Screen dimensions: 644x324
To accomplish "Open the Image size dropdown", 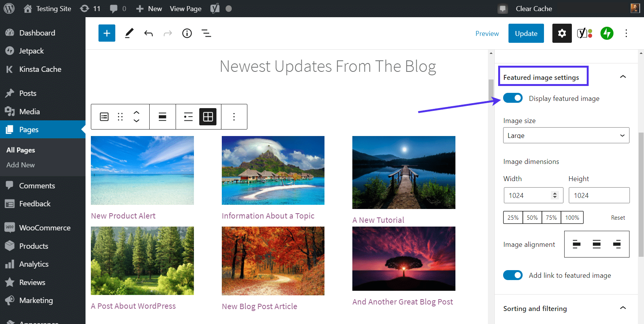I will coord(566,135).
